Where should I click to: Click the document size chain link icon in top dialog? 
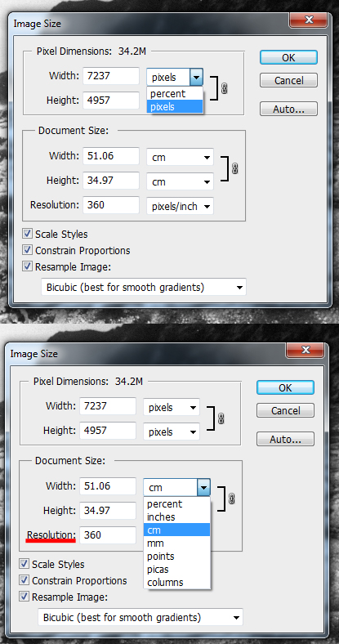[x=234, y=168]
